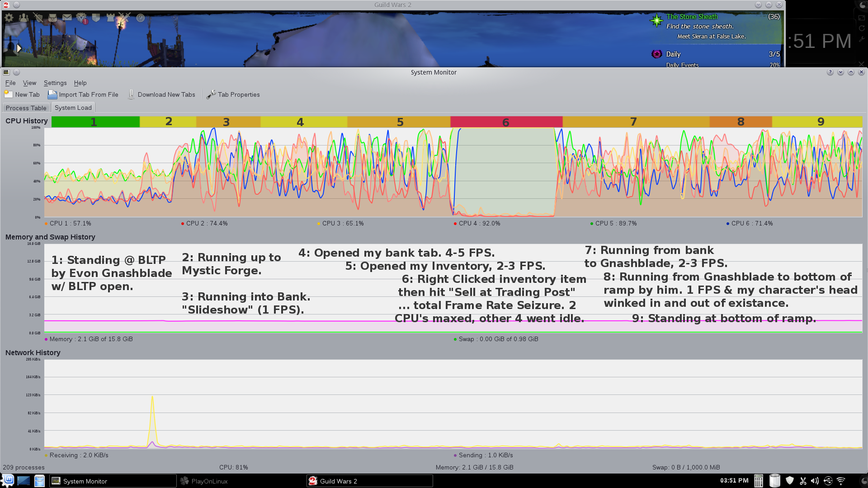Image resolution: width=868 pixels, height=488 pixels.
Task: Click The Stone Sheath quest title
Action: point(692,17)
